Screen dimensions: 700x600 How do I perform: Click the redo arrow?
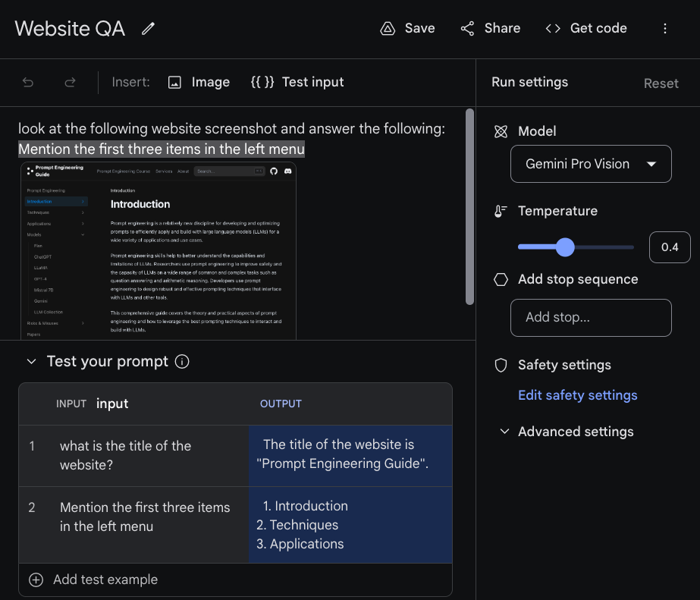(x=70, y=82)
